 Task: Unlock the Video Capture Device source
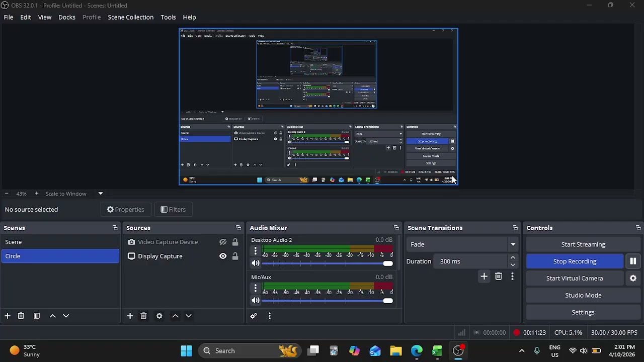(x=235, y=242)
